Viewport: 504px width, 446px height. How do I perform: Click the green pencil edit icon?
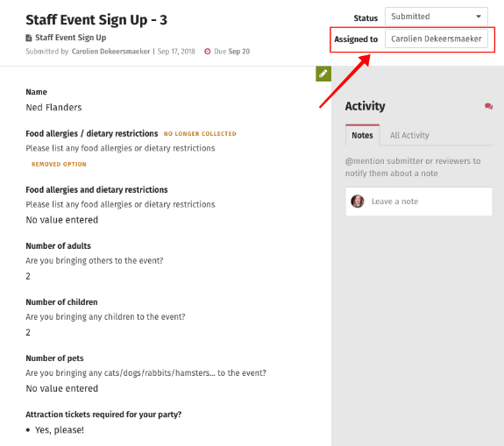click(x=323, y=74)
